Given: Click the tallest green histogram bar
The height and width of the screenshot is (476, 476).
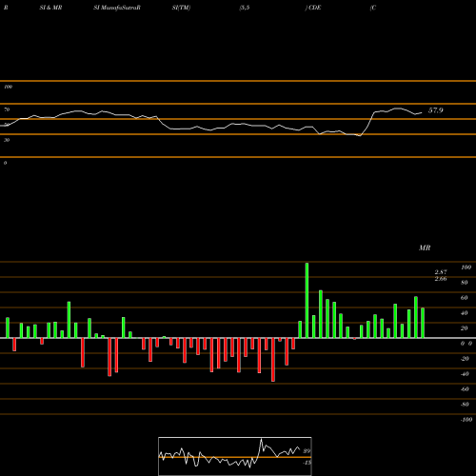Looking at the screenshot, I should pyautogui.click(x=307, y=300).
